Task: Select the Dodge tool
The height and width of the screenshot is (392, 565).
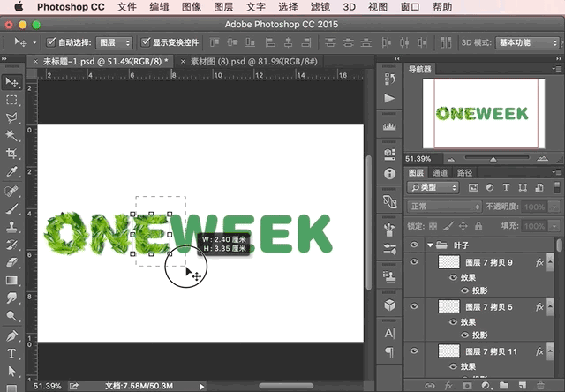Action: click(11, 316)
